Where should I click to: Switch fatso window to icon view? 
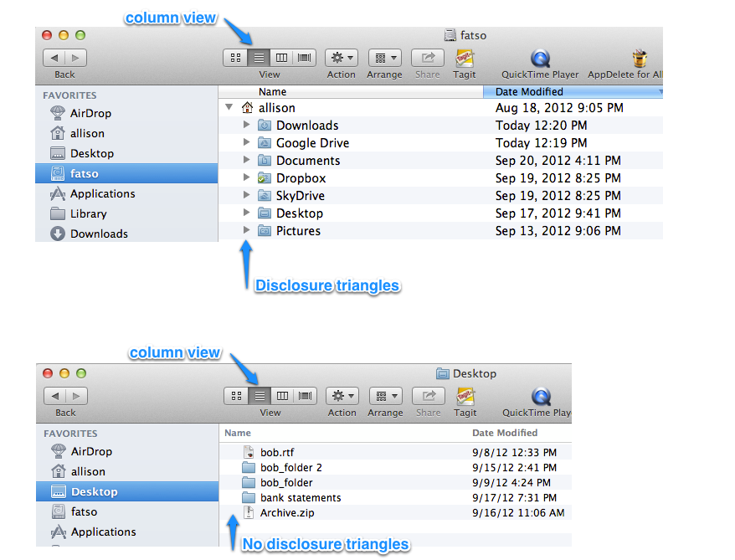pyautogui.click(x=236, y=58)
